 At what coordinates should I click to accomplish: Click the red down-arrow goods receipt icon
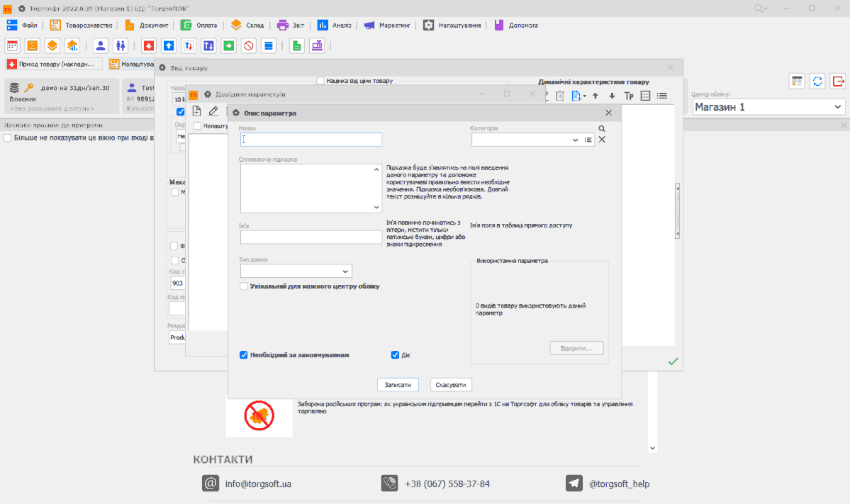[148, 46]
